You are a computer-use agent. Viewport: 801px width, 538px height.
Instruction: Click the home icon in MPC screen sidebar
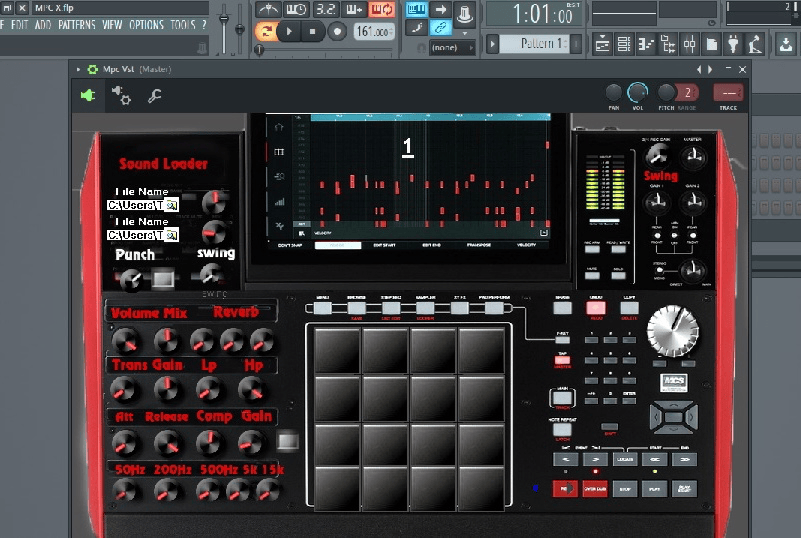pos(279,127)
